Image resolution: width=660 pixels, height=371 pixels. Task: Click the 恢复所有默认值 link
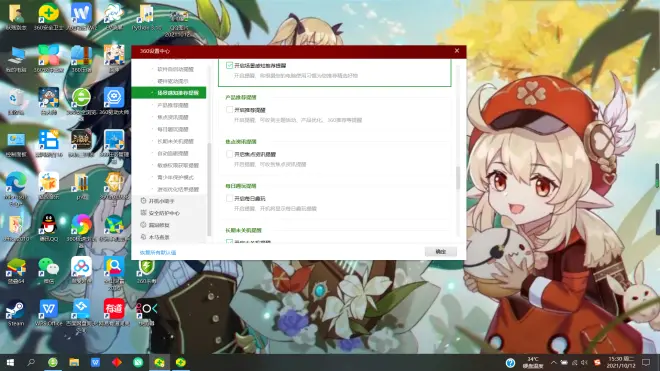158,252
